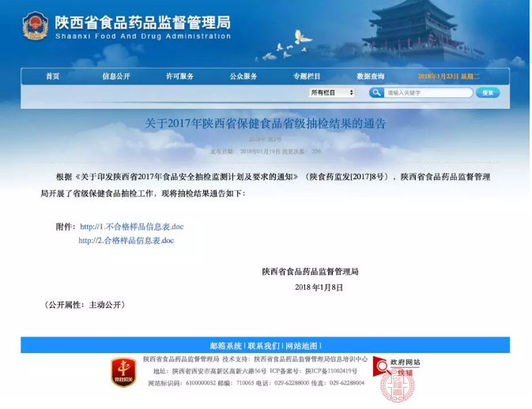Open the 信息公开 menu item
Image resolution: width=532 pixels, height=409 pixels.
(x=116, y=77)
